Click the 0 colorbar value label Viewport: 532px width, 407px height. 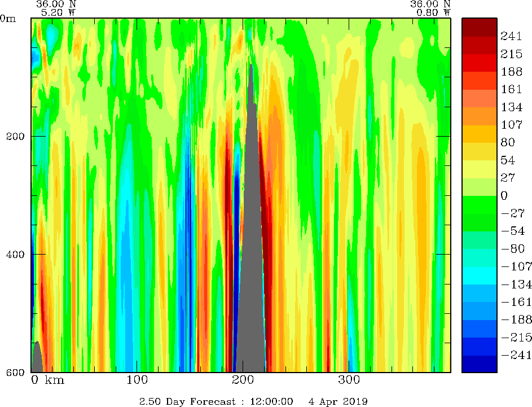(x=504, y=195)
